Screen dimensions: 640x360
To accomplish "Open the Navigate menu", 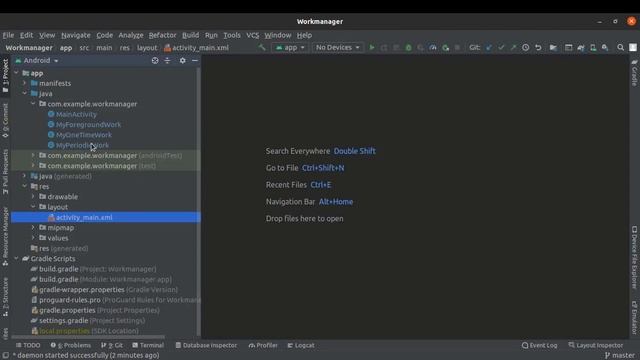I will tap(76, 35).
